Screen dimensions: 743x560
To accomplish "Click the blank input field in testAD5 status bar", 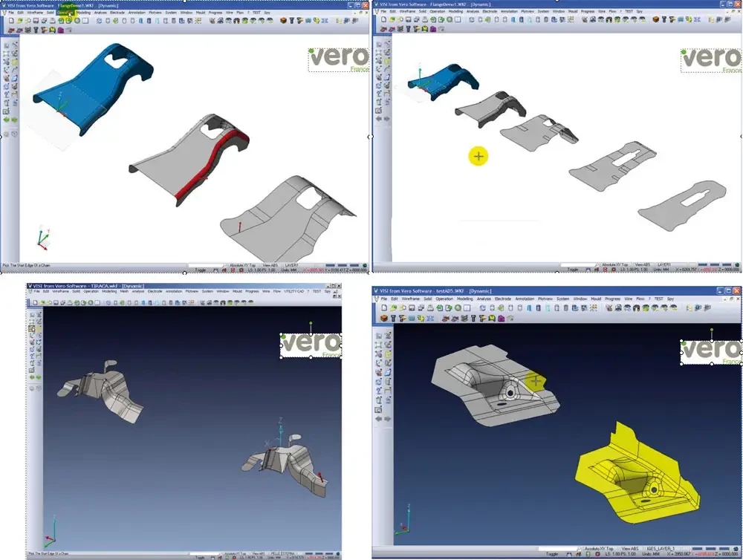I will [559, 549].
